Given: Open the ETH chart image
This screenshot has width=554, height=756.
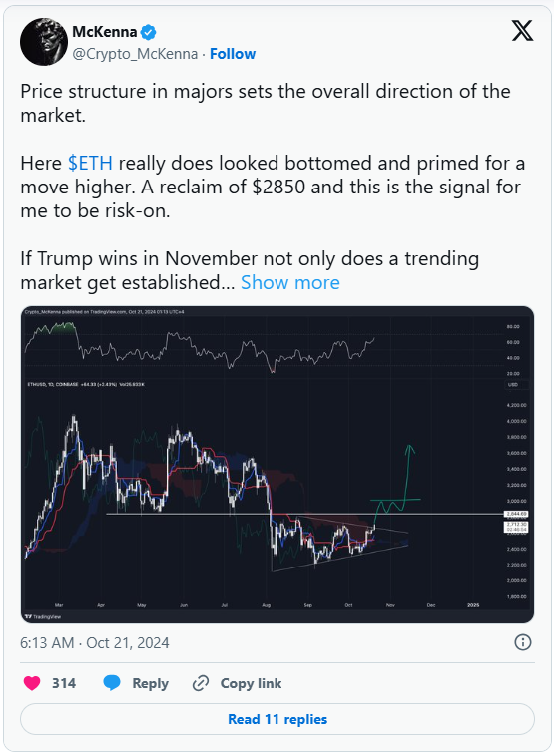Looking at the screenshot, I should (x=277, y=465).
